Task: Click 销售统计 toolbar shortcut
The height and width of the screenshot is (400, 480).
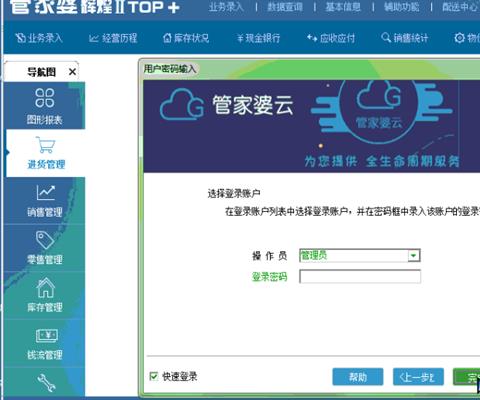Action: (404, 38)
